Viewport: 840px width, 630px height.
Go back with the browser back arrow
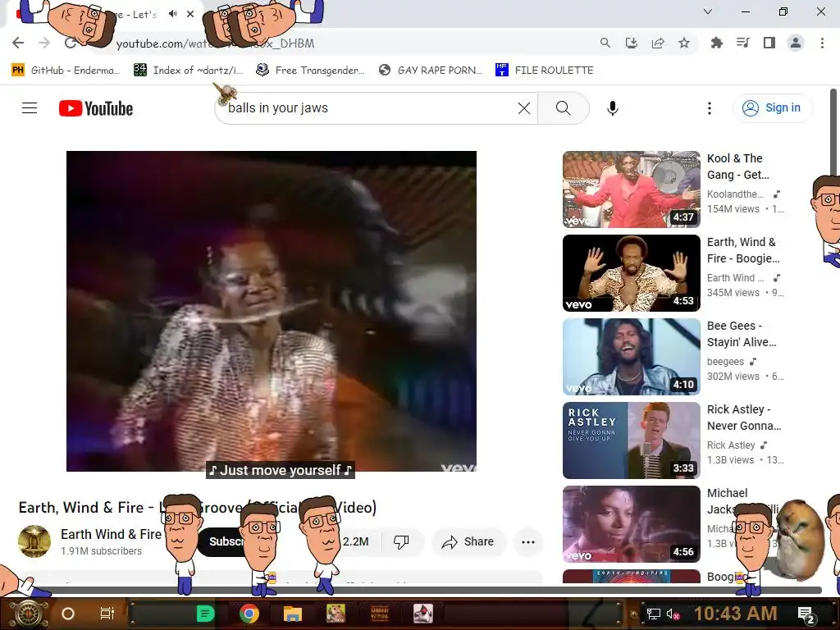18,43
